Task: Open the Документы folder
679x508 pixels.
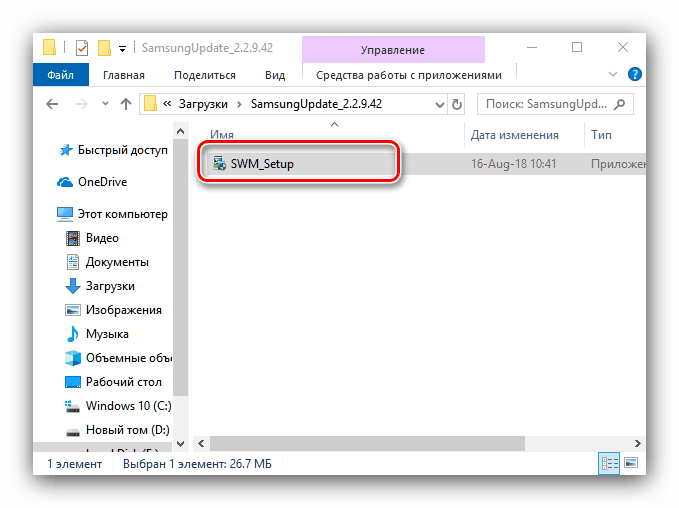Action: 117,262
